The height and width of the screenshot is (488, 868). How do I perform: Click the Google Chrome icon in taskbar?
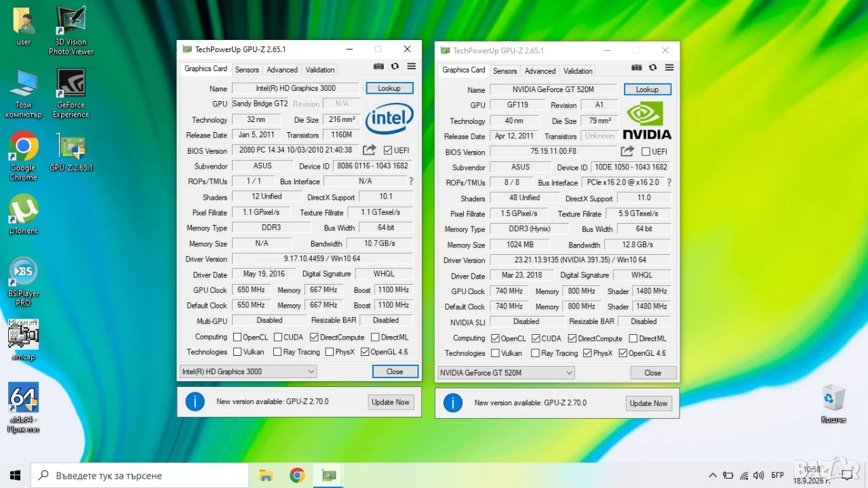tap(297, 475)
